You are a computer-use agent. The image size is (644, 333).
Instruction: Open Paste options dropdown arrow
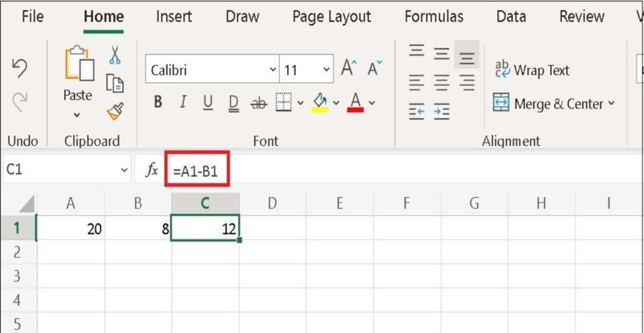pyautogui.click(x=77, y=115)
